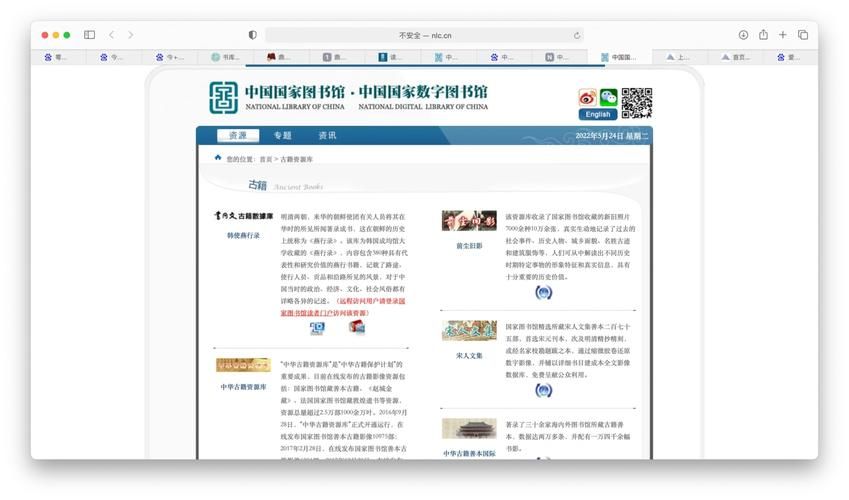Open the National Library of China logo
Image resolution: width=849 pixels, height=500 pixels.
tap(224, 98)
